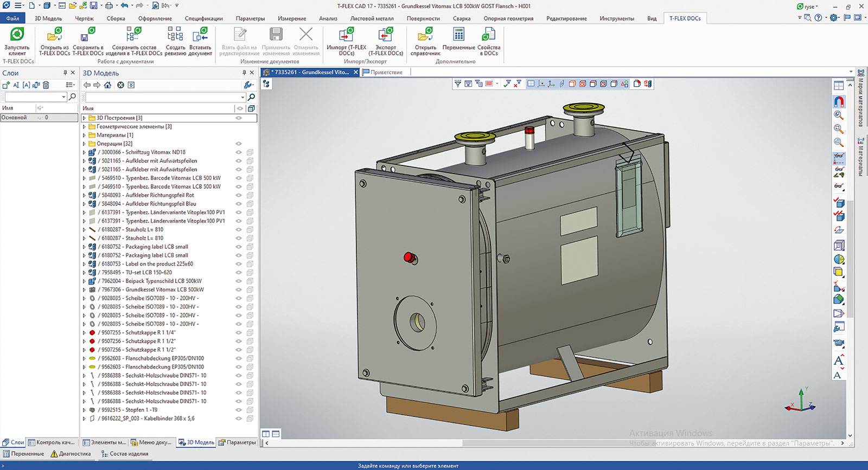Open Диагностика panel
Screen dimensions: 868x470
[x=71, y=454]
